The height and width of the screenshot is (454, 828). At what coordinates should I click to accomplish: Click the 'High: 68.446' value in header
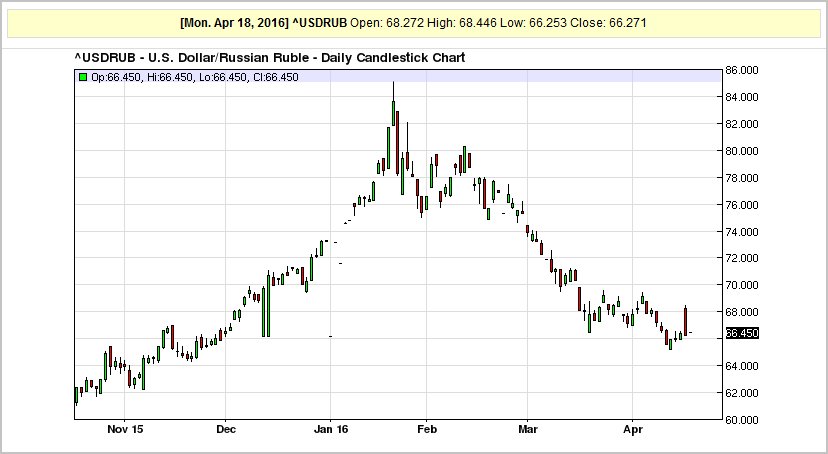click(x=463, y=23)
